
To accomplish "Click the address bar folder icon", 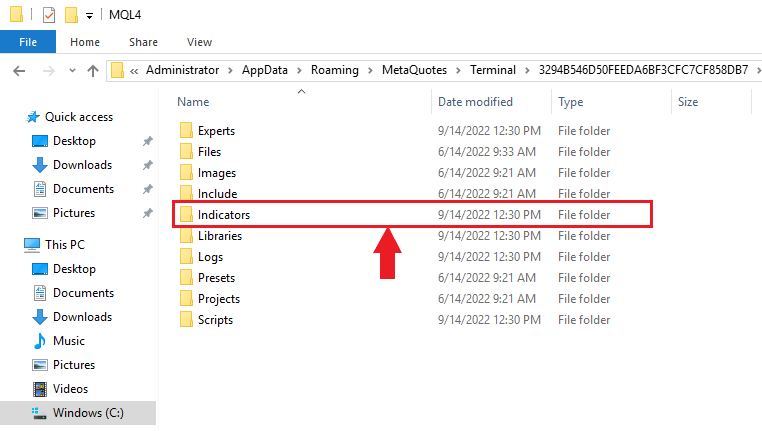I will [117, 70].
